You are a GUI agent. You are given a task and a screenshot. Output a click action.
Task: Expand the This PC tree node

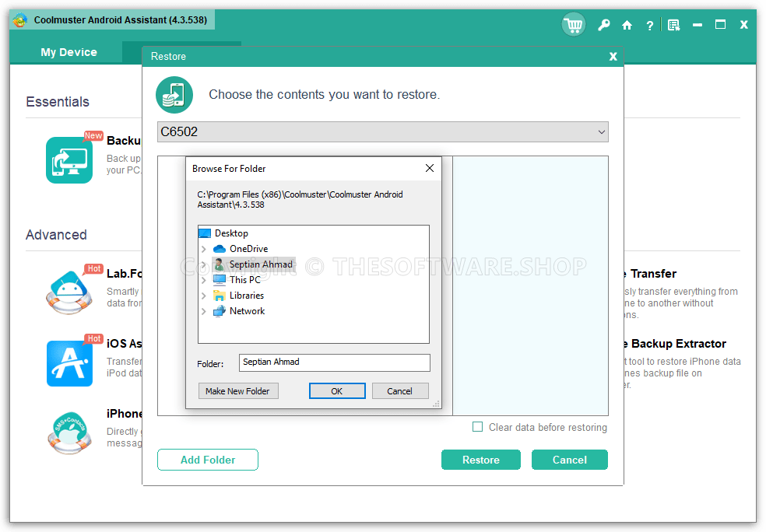(204, 280)
